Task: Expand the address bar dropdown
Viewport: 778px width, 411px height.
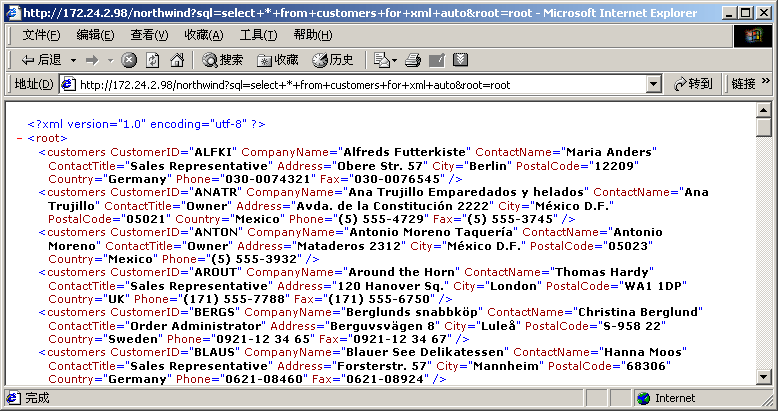Action: (654, 85)
